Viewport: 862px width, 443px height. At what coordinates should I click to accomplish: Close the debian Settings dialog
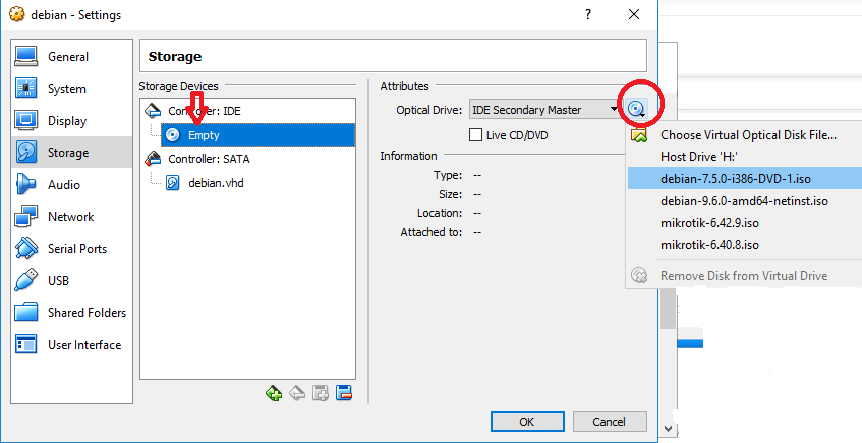coord(634,14)
